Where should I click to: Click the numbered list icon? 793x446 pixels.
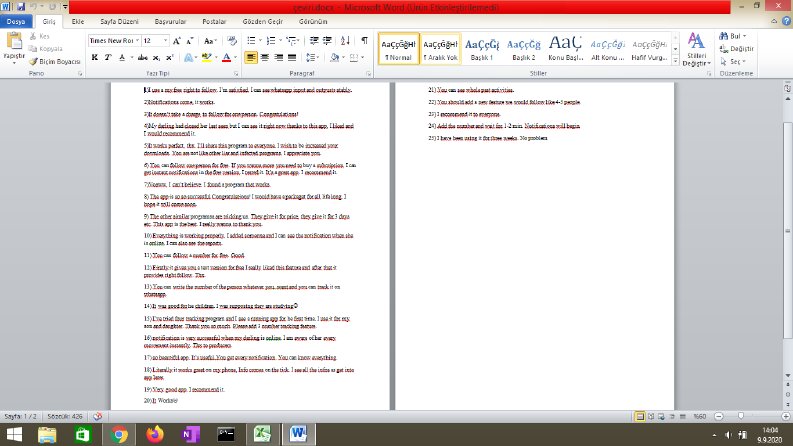tap(271, 41)
